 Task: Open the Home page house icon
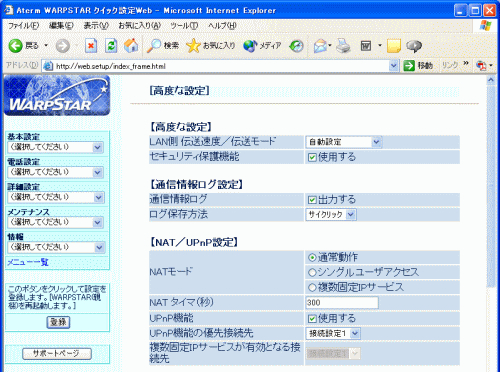pos(131,46)
